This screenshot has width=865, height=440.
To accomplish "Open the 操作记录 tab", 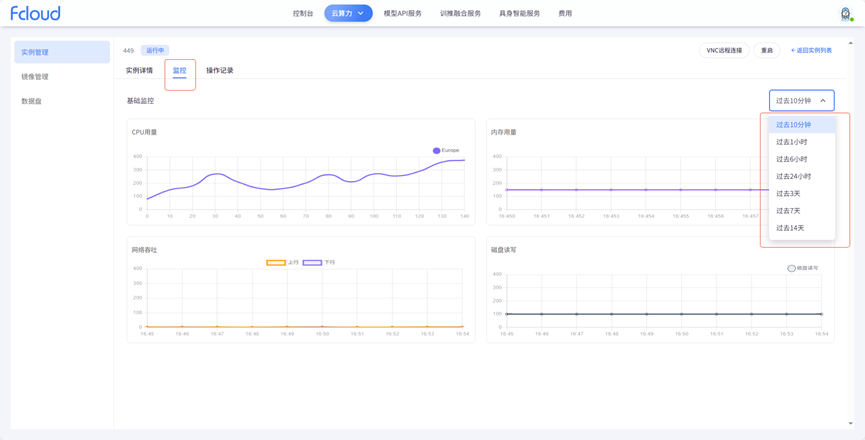I will pos(219,71).
